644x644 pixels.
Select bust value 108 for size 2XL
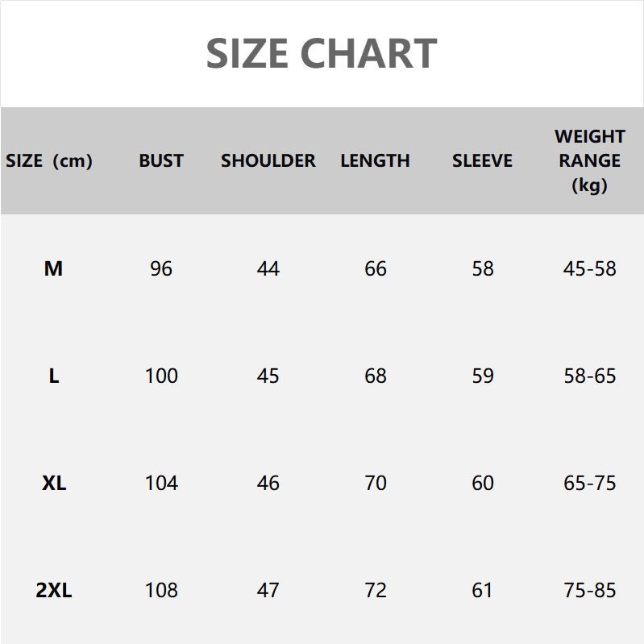click(161, 590)
